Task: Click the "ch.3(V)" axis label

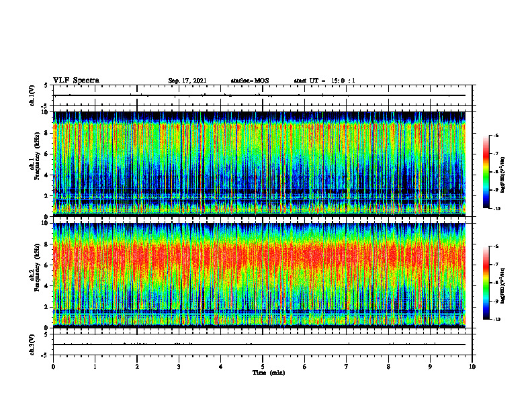Action: [x=32, y=345]
